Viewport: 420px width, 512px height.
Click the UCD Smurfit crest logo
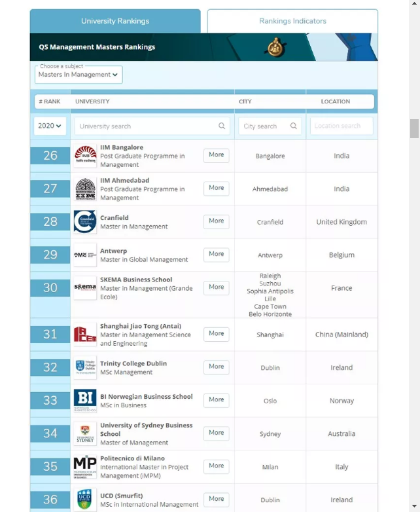tap(85, 500)
